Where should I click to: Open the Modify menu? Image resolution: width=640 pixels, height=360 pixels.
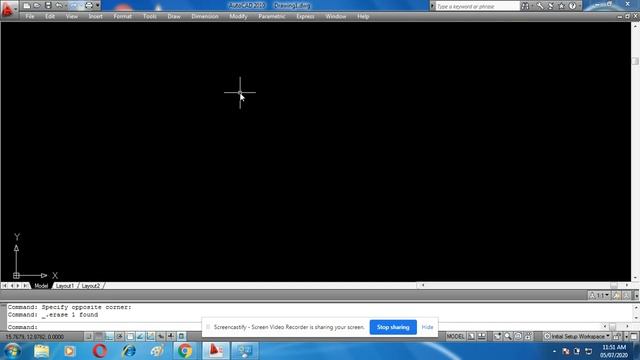[x=238, y=16]
